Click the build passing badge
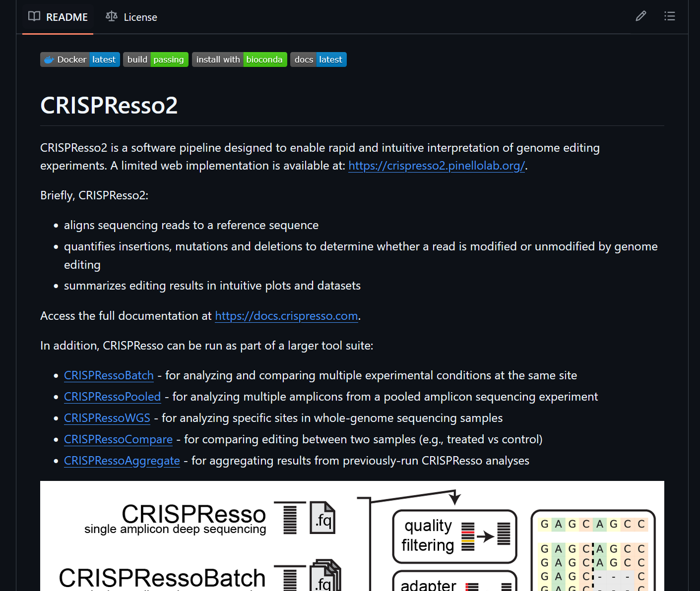Viewport: 700px width, 591px height. click(155, 59)
